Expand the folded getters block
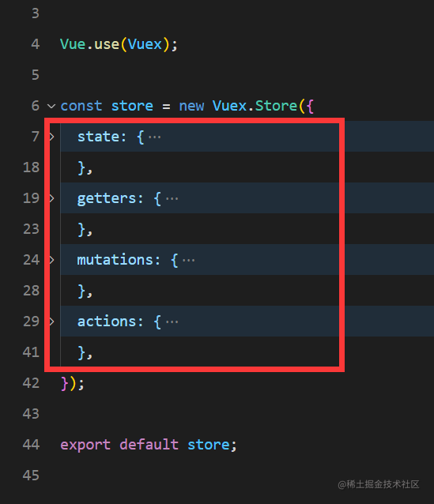Viewport: 434px width, 504px height. [x=52, y=198]
